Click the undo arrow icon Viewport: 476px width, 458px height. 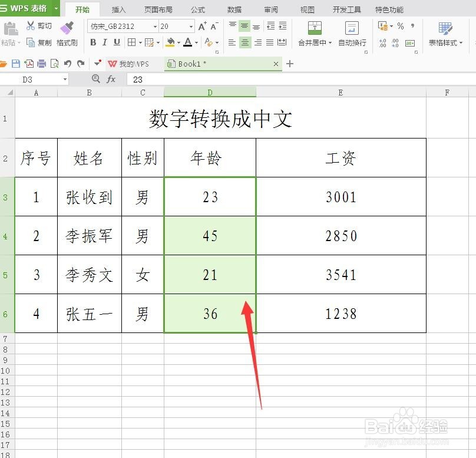[x=68, y=64]
